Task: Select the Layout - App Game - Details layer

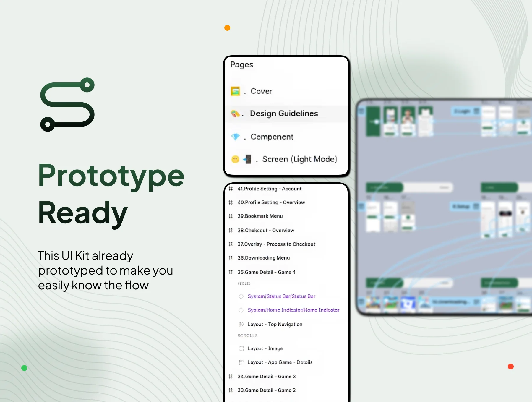Action: (x=280, y=362)
